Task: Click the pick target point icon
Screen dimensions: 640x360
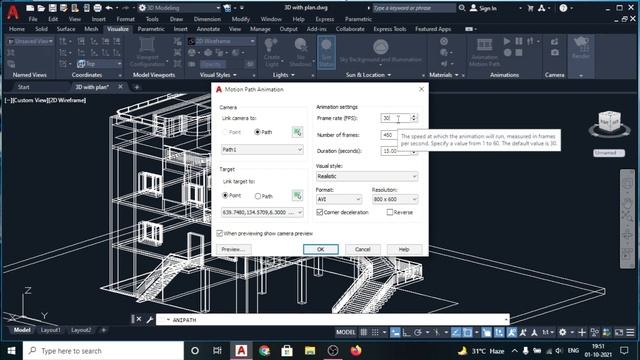Action: (x=297, y=196)
